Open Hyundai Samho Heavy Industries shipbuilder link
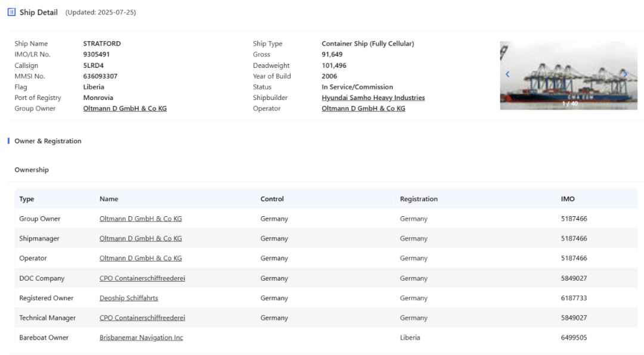 click(373, 98)
